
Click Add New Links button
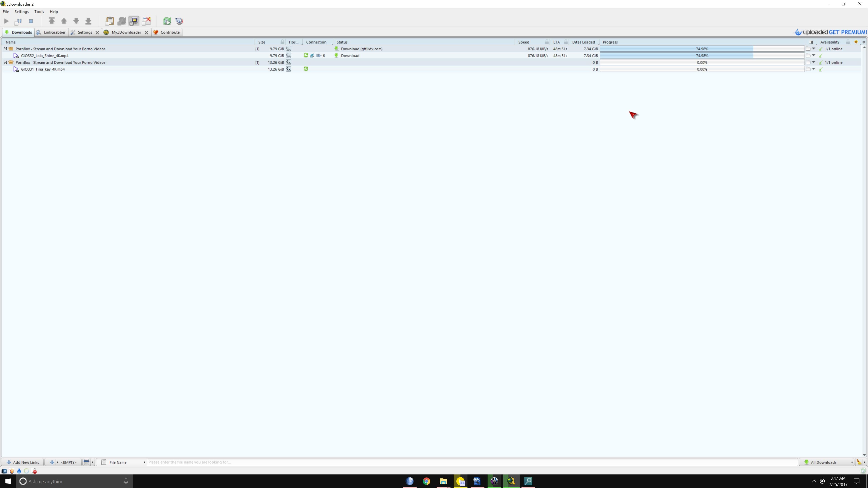(23, 462)
